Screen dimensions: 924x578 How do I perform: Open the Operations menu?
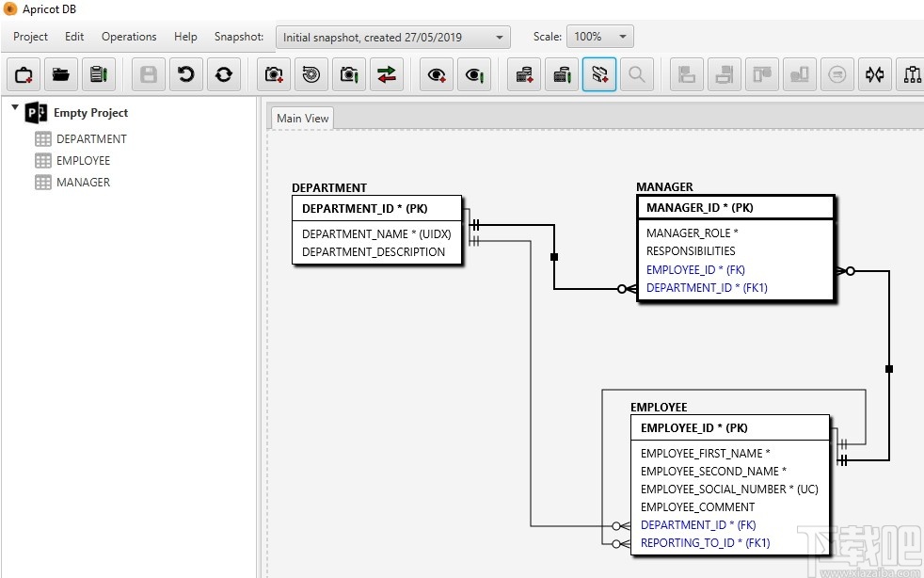tap(129, 37)
